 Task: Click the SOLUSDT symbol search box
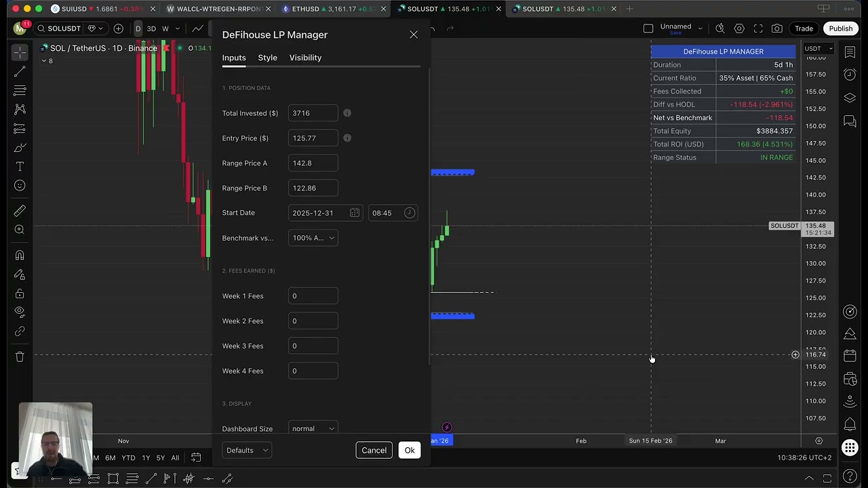pyautogui.click(x=58, y=28)
